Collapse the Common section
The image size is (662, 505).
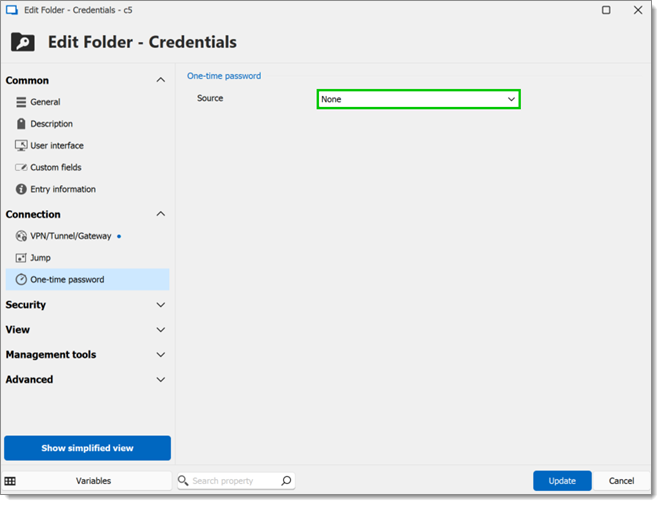[x=161, y=80]
